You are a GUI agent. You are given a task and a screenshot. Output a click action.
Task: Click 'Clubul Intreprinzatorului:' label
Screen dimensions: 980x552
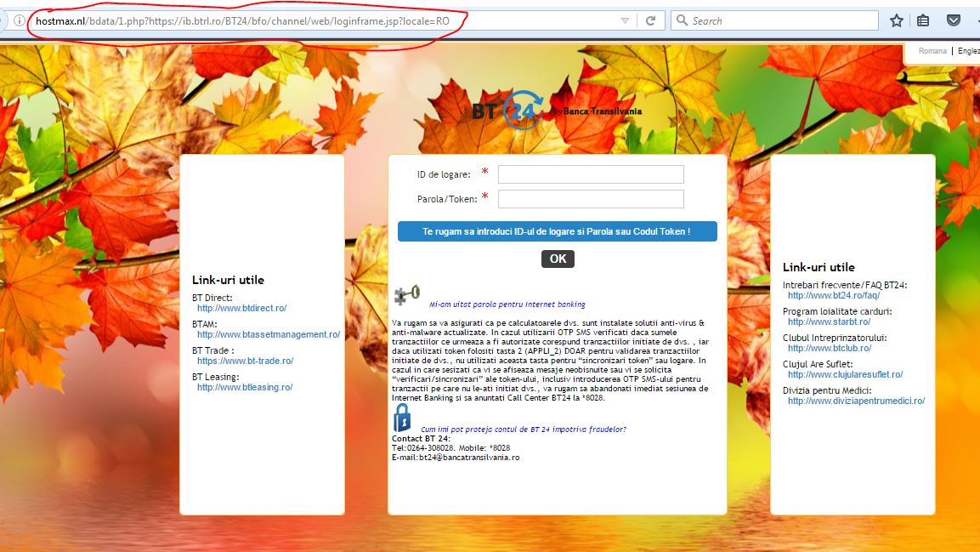click(x=835, y=338)
